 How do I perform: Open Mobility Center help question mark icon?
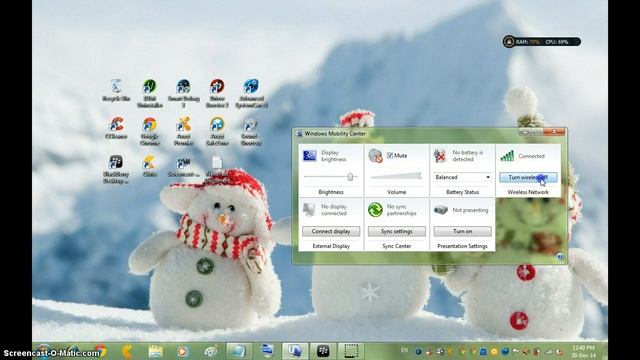pos(560,257)
